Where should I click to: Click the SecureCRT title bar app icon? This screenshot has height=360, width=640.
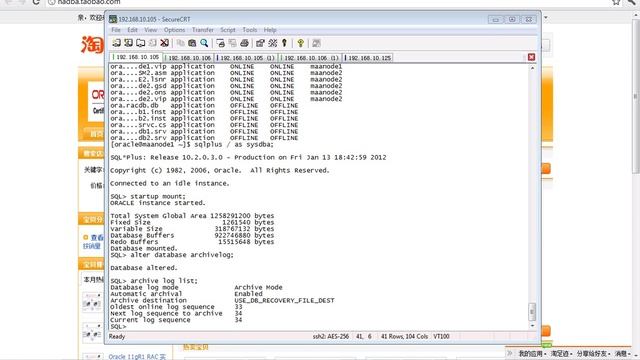pyautogui.click(x=113, y=19)
